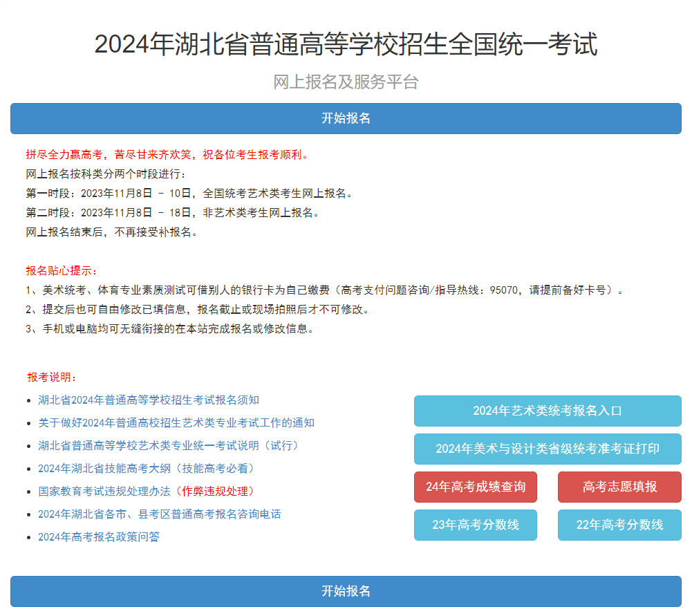Image resolution: width=692 pixels, height=616 pixels.
Task: Click the bottom 开始报名 button
Action: [346, 591]
